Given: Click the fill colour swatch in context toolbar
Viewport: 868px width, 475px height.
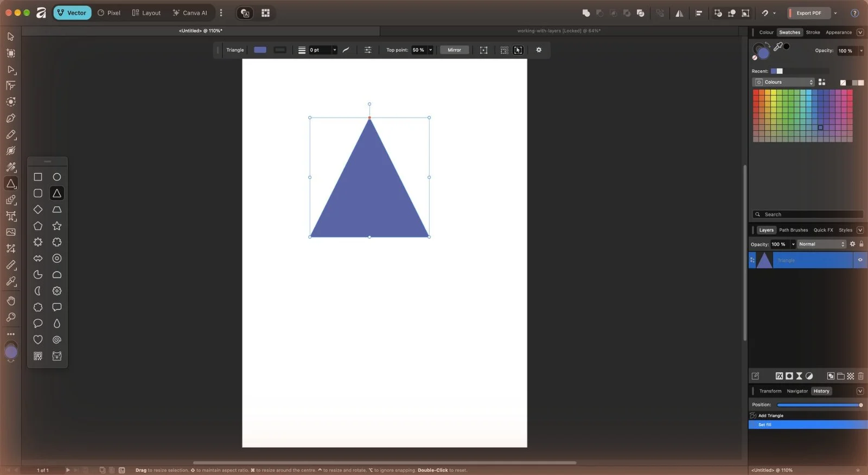Looking at the screenshot, I should [x=260, y=50].
